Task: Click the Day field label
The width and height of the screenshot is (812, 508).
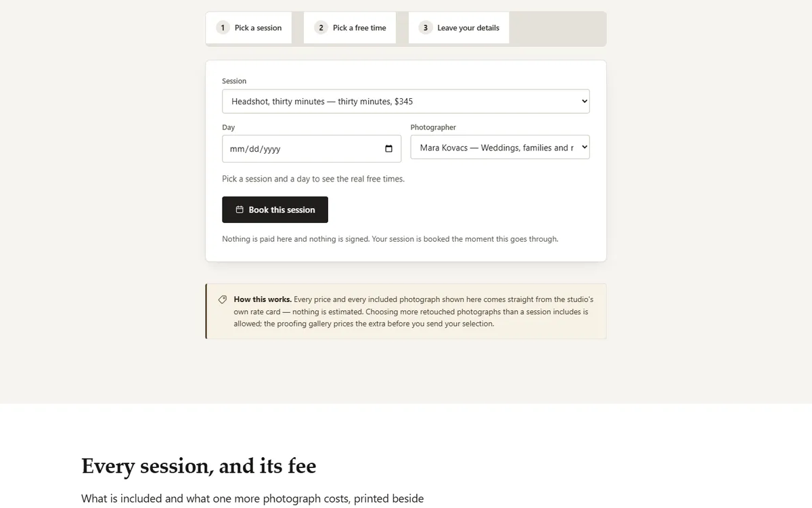Action: click(x=229, y=127)
